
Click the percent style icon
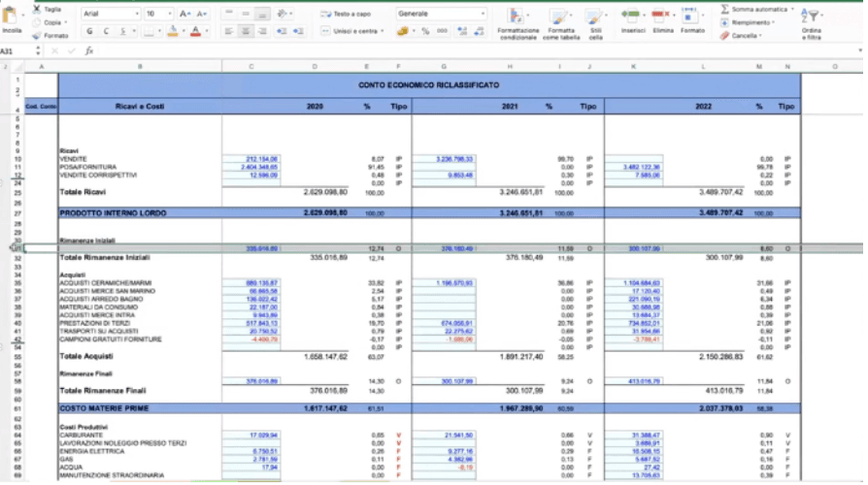point(425,31)
